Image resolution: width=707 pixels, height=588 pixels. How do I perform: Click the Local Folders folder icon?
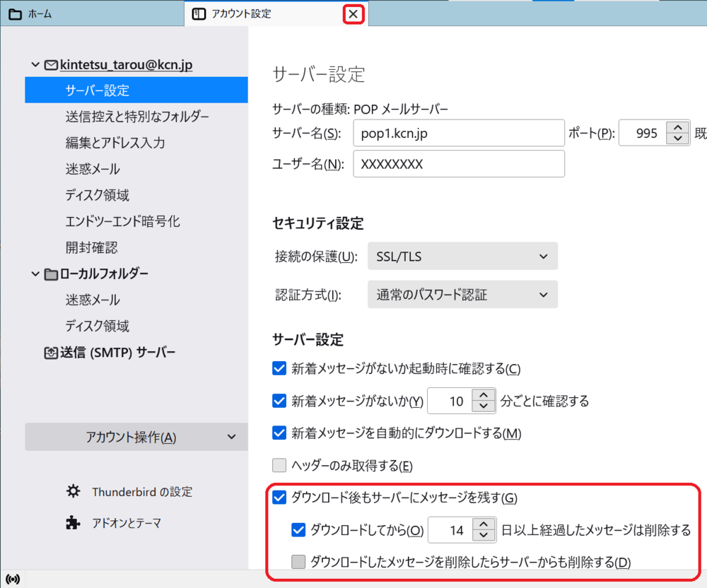coord(51,274)
